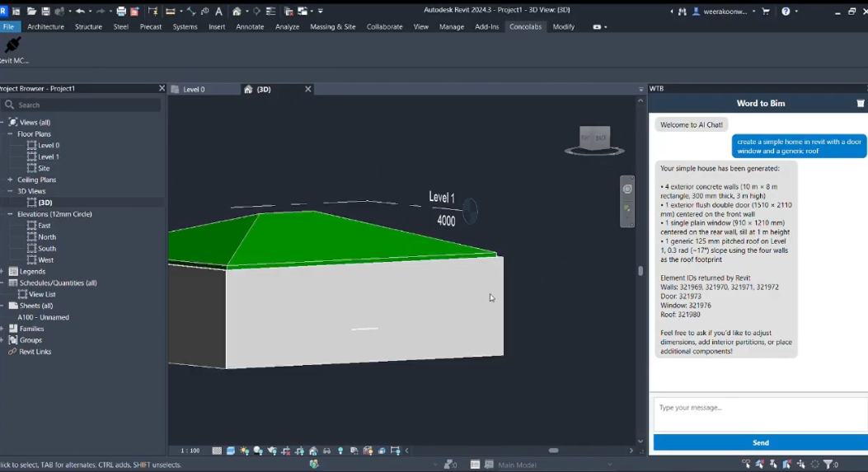Expand the Groups tree node

[2, 340]
